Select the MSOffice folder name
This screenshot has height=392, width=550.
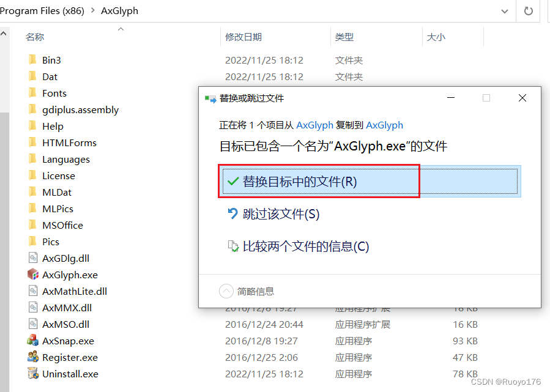point(63,225)
